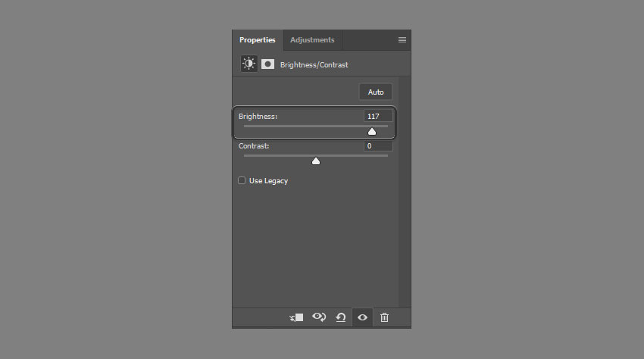644x359 pixels.
Task: Switch to the Adjustments tab
Action: [x=312, y=40]
